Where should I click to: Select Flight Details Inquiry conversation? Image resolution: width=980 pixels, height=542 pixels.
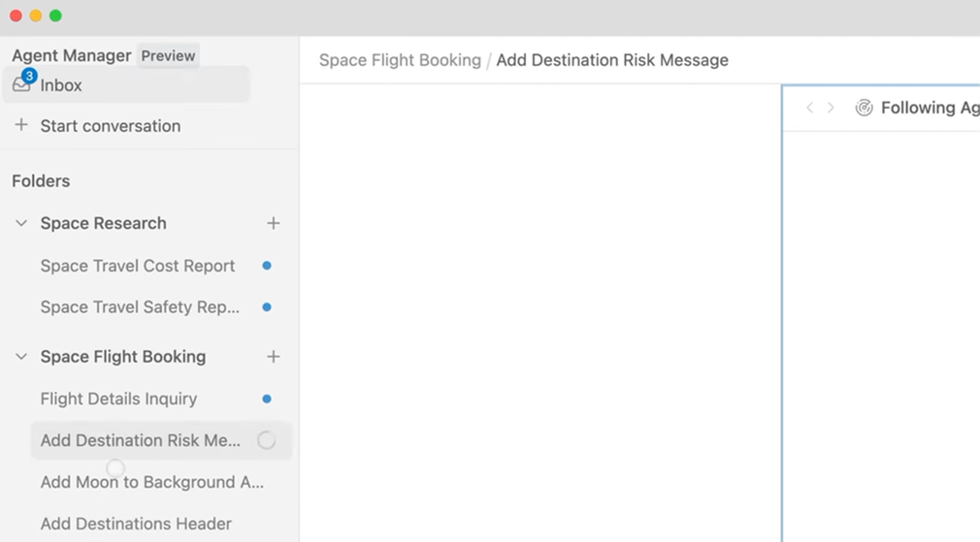click(118, 399)
